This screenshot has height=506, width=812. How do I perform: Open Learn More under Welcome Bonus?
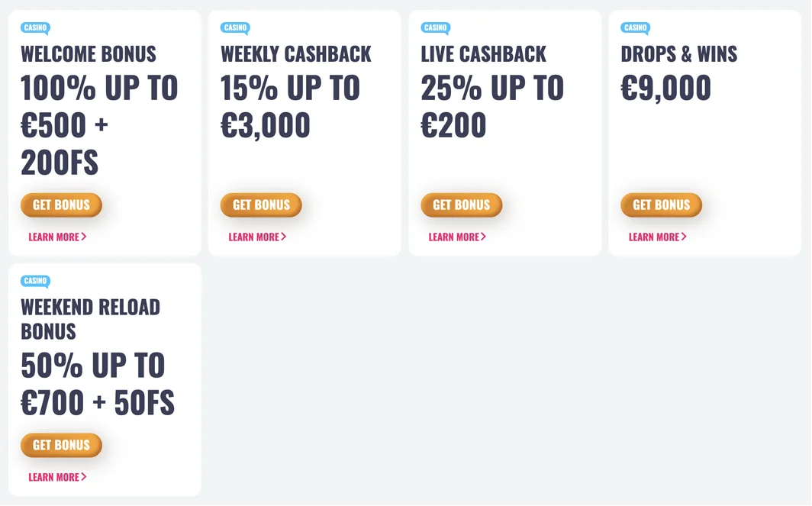pos(57,237)
